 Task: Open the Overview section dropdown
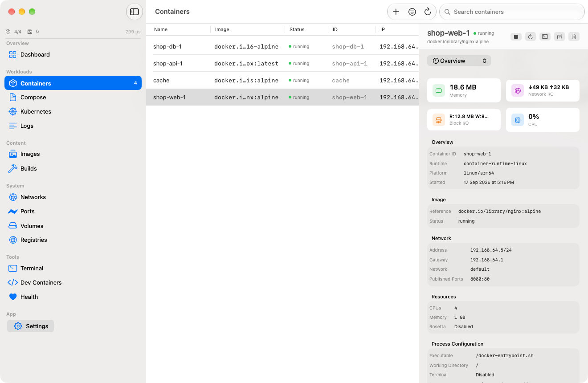pos(459,61)
